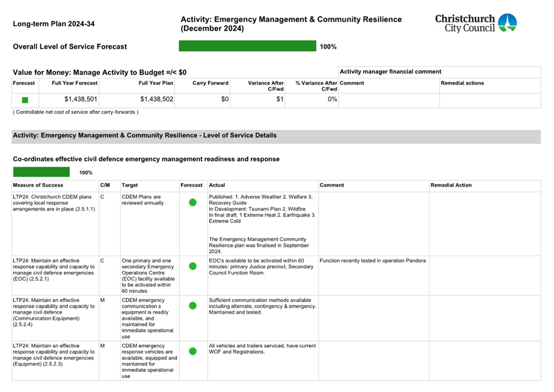The height and width of the screenshot is (392, 554).
Task: Click the Carry Forward column header
Action: tap(210, 83)
